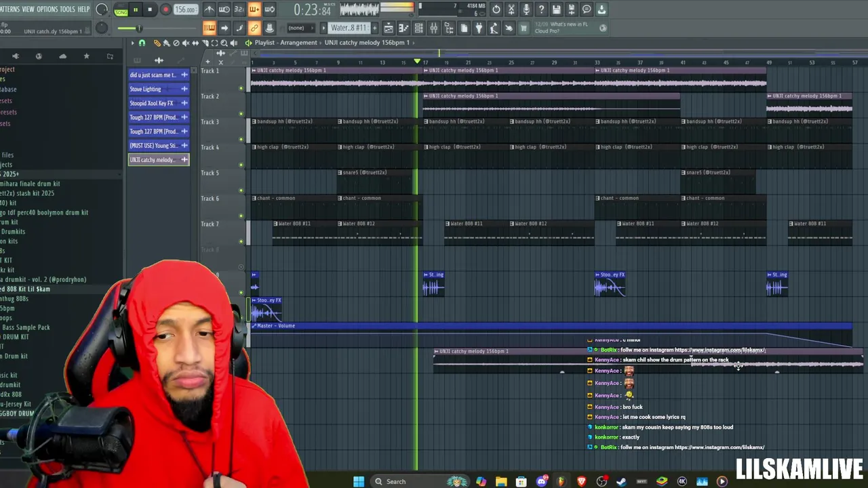Screen dimensions: 868x488
Task: Toggle playlist snap magnet icon
Action: tap(142, 43)
